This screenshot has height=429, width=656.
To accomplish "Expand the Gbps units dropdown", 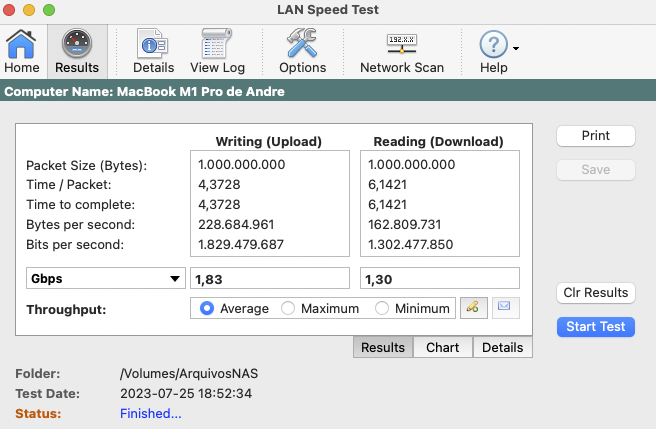I will [x=105, y=278].
